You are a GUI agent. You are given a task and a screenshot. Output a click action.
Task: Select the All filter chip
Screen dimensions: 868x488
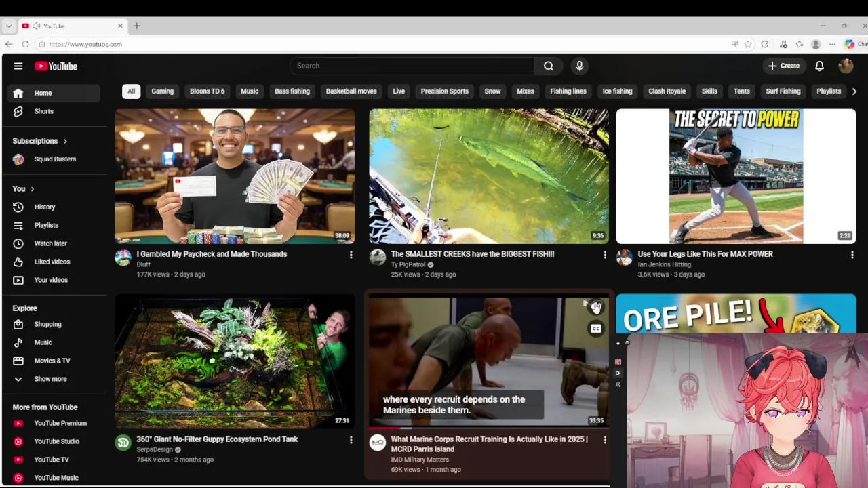click(x=131, y=91)
